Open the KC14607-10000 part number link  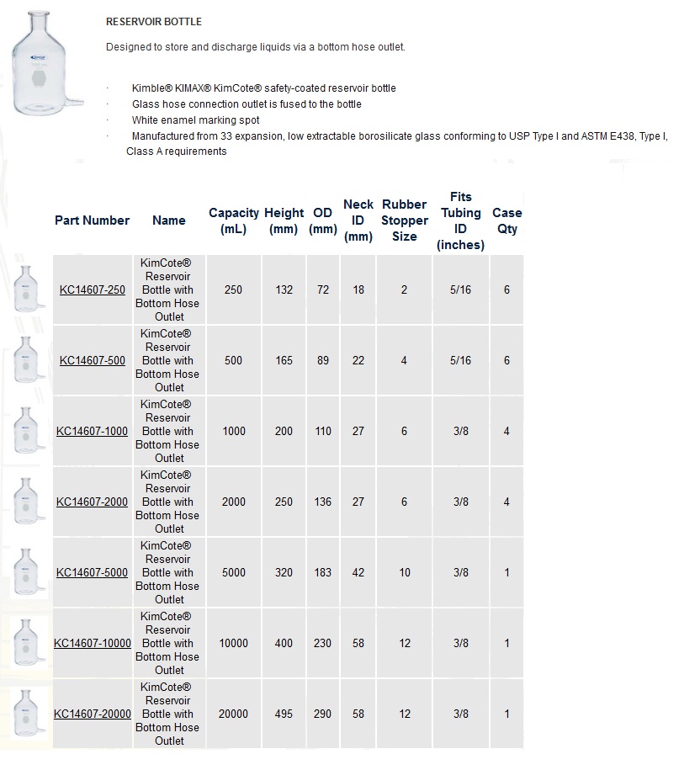click(93, 643)
